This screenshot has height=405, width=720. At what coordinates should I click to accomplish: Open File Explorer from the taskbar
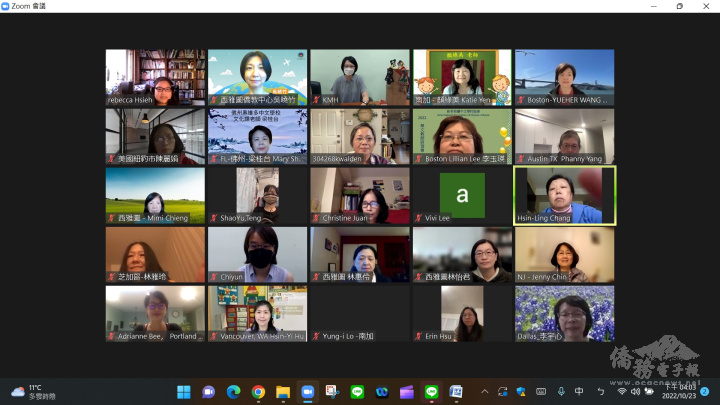[283, 391]
